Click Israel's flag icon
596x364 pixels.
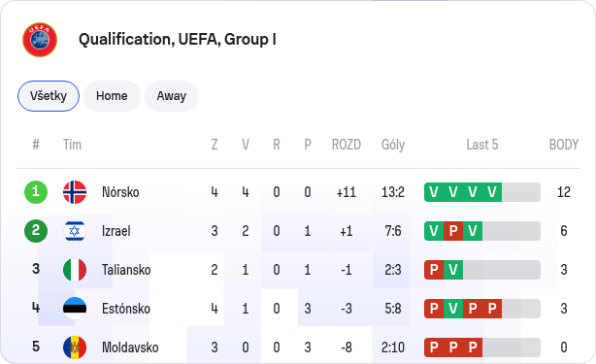click(x=75, y=231)
